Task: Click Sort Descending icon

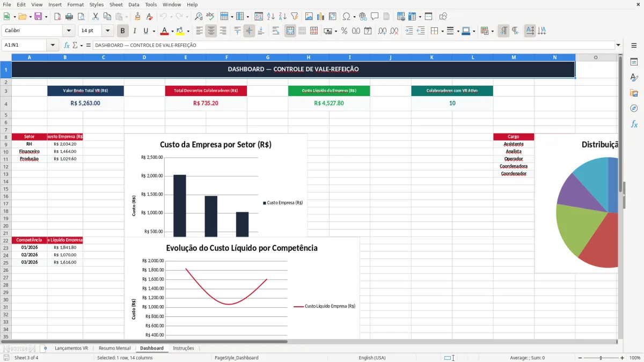Action: point(282,17)
